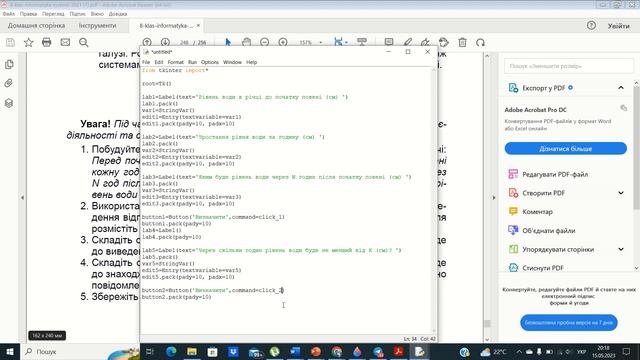640x360 pixels.
Task: Click the trash delete icon in Acrobat
Action: pyautogui.click(x=462, y=42)
